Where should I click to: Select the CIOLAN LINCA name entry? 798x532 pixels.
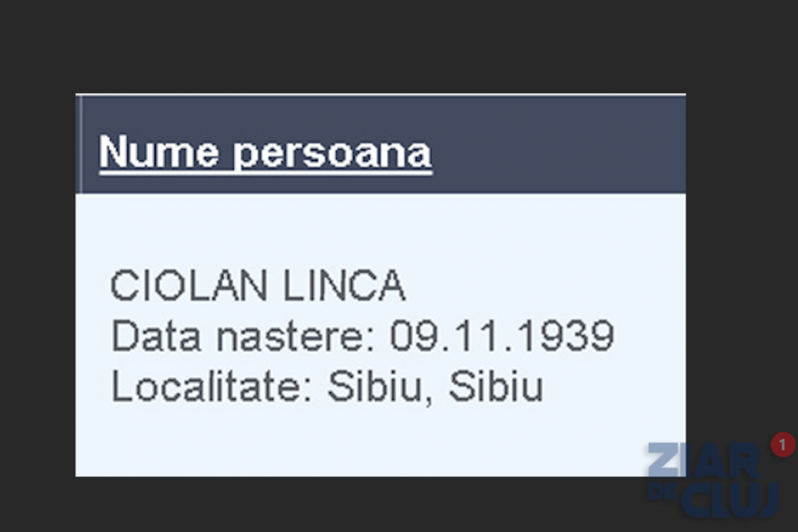coord(257,286)
